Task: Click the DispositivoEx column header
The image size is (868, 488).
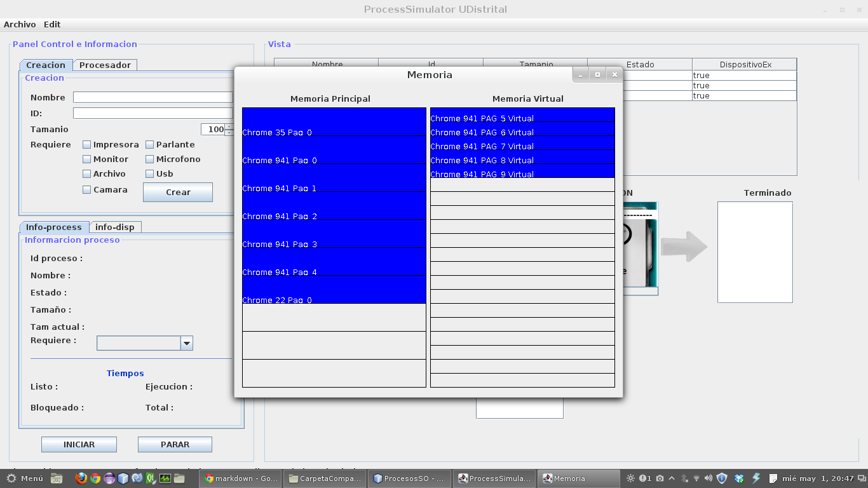Action: (x=745, y=64)
